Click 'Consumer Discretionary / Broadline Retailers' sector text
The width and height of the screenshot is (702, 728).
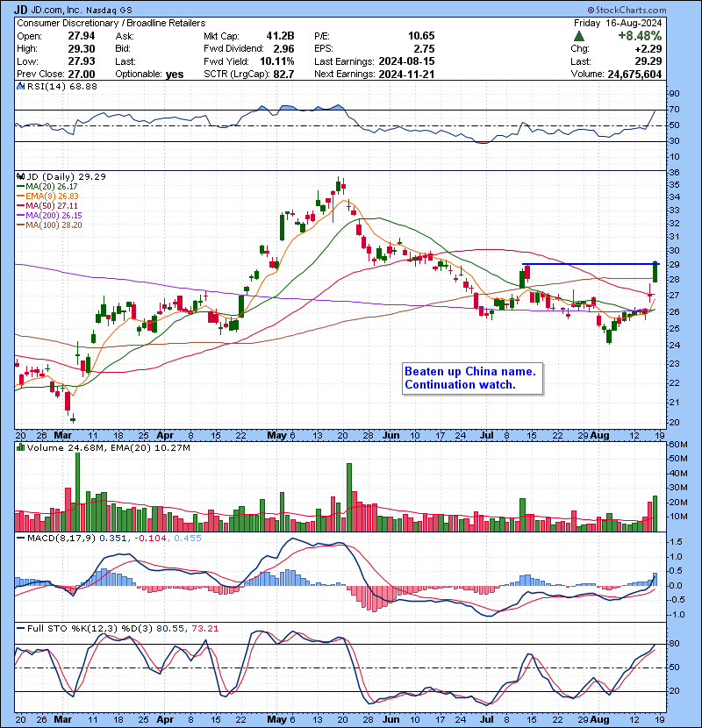(x=111, y=23)
